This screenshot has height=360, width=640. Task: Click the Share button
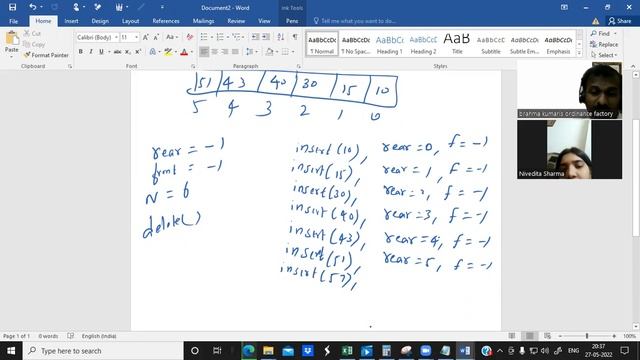click(x=620, y=21)
